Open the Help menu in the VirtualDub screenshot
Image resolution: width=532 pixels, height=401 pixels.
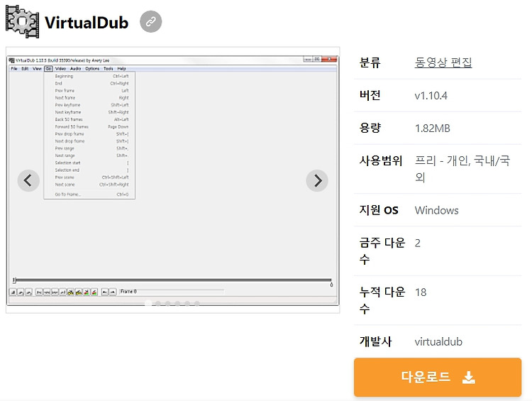(x=121, y=69)
